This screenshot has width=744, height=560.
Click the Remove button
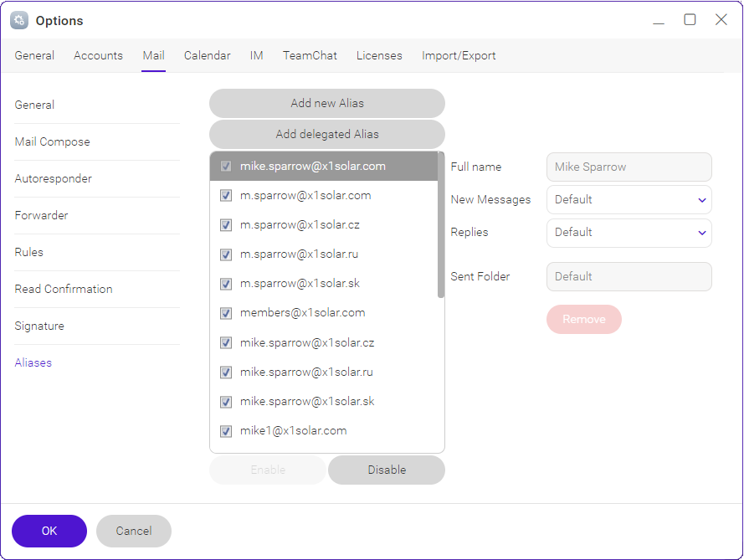pos(583,320)
